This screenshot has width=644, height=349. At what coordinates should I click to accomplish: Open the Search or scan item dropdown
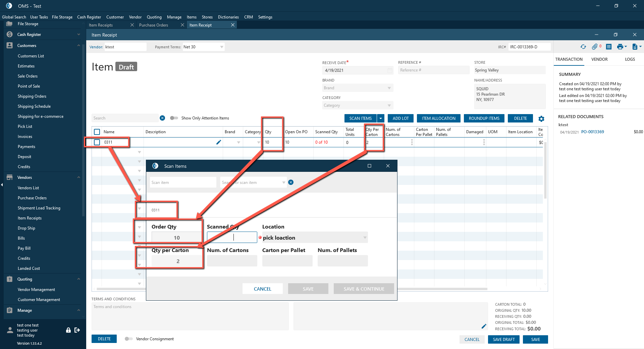coord(284,183)
